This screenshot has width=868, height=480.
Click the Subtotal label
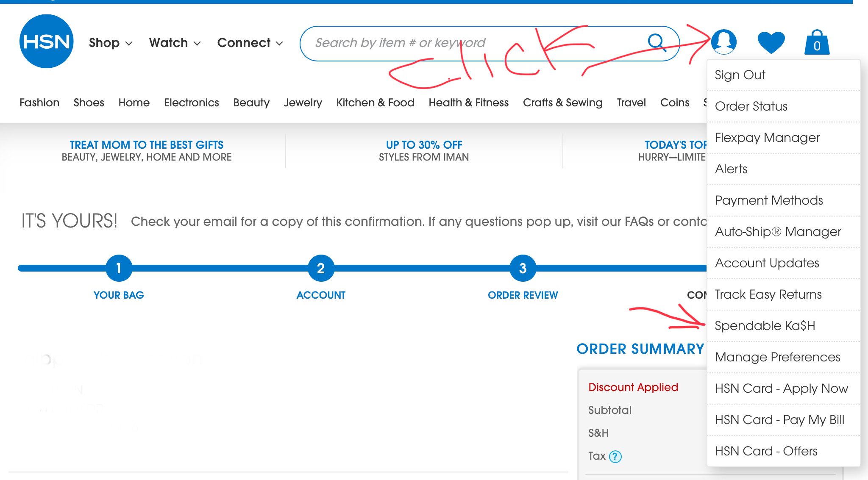(610, 410)
